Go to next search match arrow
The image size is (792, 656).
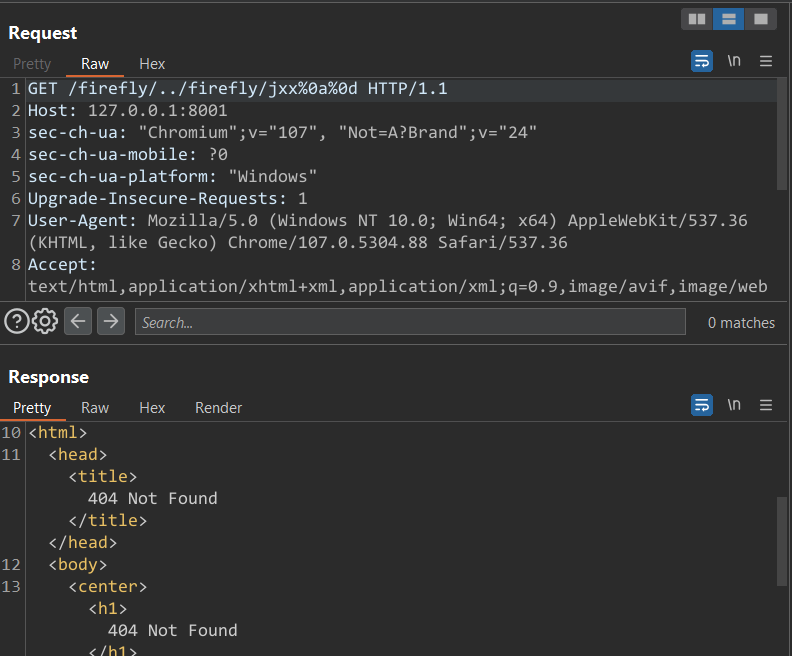[111, 321]
